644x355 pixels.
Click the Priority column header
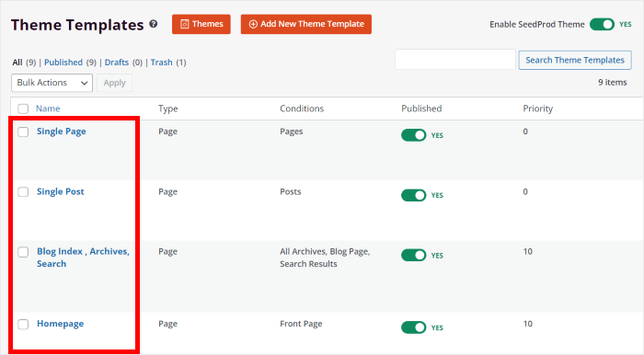coord(537,109)
